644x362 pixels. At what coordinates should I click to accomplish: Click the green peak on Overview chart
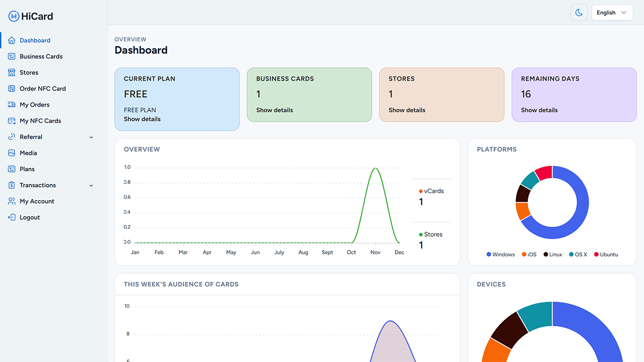coord(375,169)
